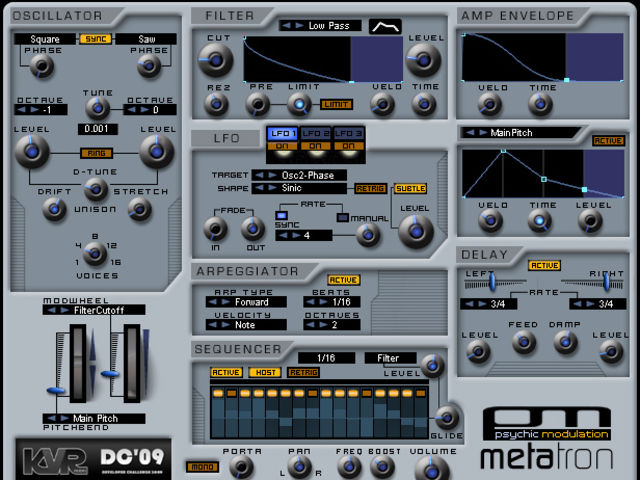Image resolution: width=640 pixels, height=480 pixels.
Task: Click the LFO LEVEL knob
Action: click(x=416, y=231)
